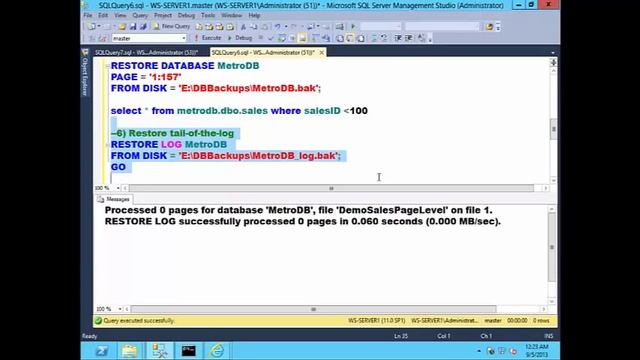The width and height of the screenshot is (640, 360).
Task: Close the SQLQuery6.sql tab
Action: pyautogui.click(x=322, y=53)
